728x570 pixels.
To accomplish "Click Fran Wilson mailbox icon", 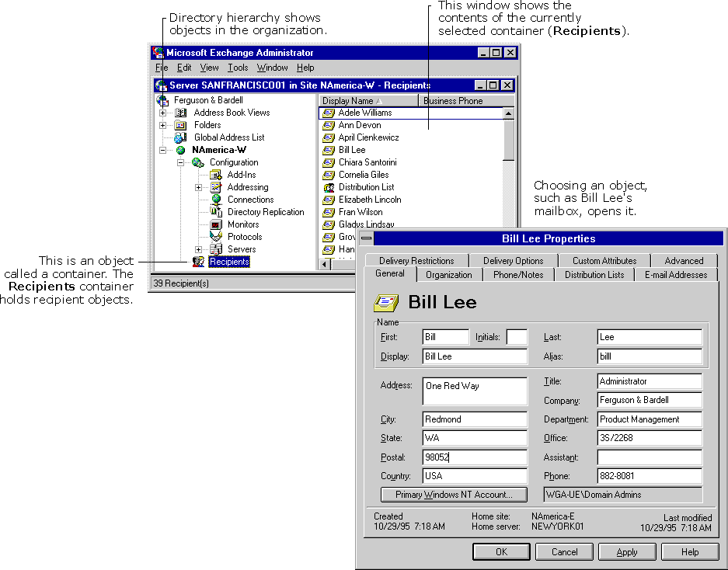I will pyautogui.click(x=329, y=212).
